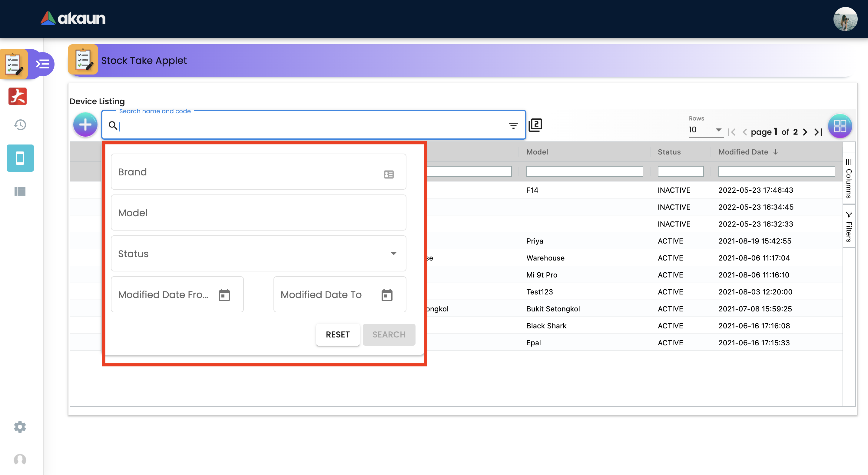Open the Filters side panel tab
Image resolution: width=868 pixels, height=475 pixels.
click(x=849, y=227)
